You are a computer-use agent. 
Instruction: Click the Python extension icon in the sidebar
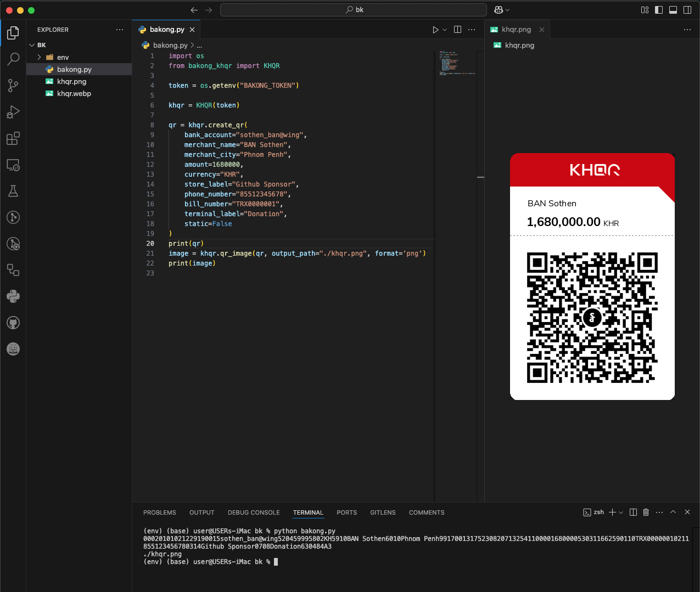tap(13, 296)
